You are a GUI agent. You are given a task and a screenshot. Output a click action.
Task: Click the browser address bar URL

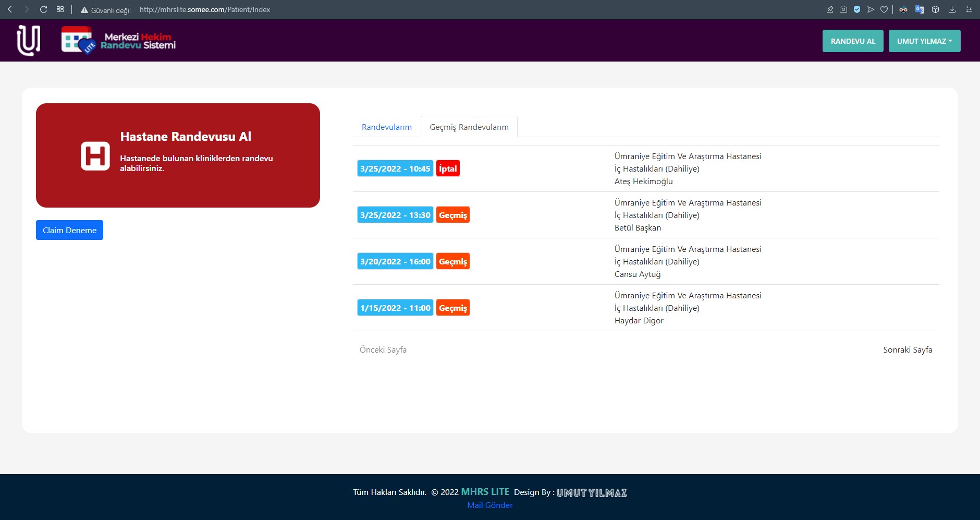click(205, 9)
